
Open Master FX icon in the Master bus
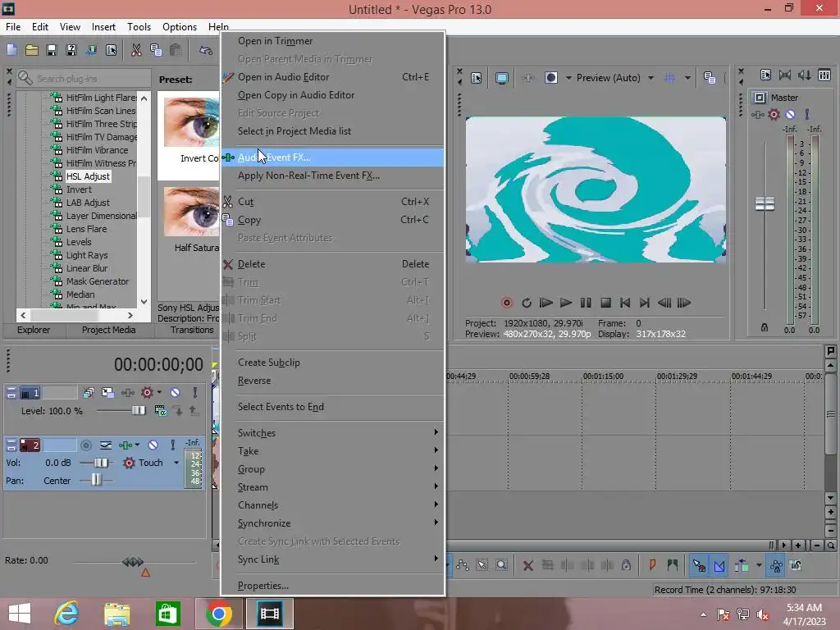coord(757,115)
